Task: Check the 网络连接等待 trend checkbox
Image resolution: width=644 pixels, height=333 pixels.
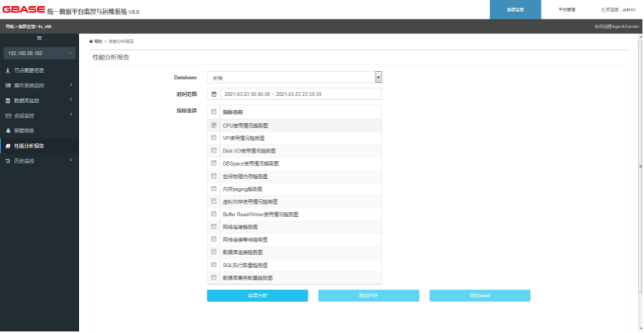Action: 214,239
